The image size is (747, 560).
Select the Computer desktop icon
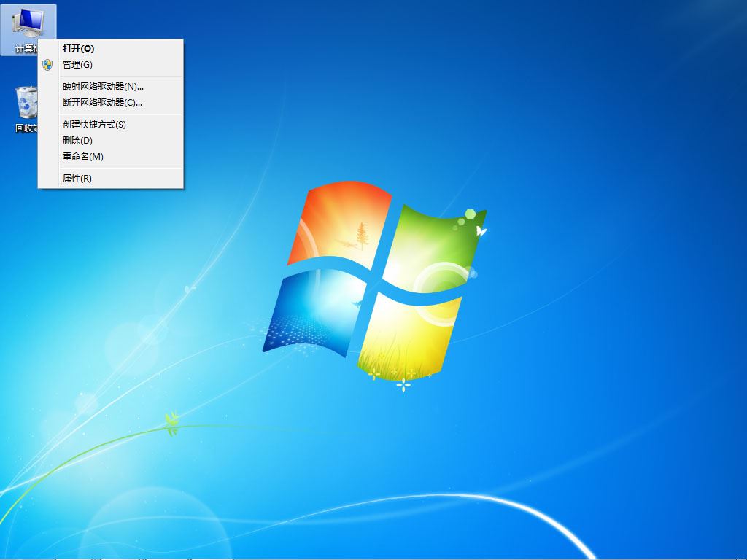(x=28, y=29)
